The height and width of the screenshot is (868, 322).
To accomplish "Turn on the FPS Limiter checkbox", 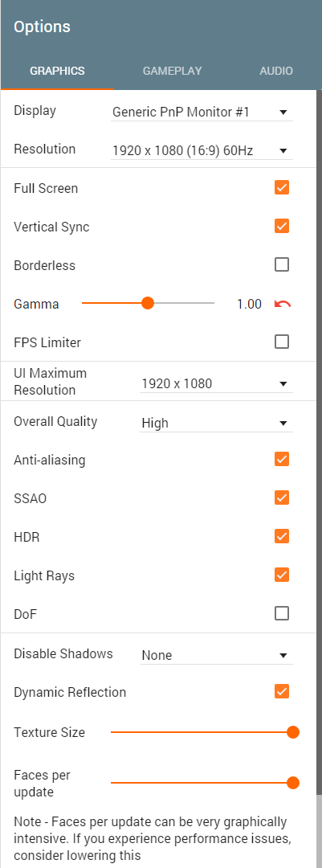I will coord(282,342).
